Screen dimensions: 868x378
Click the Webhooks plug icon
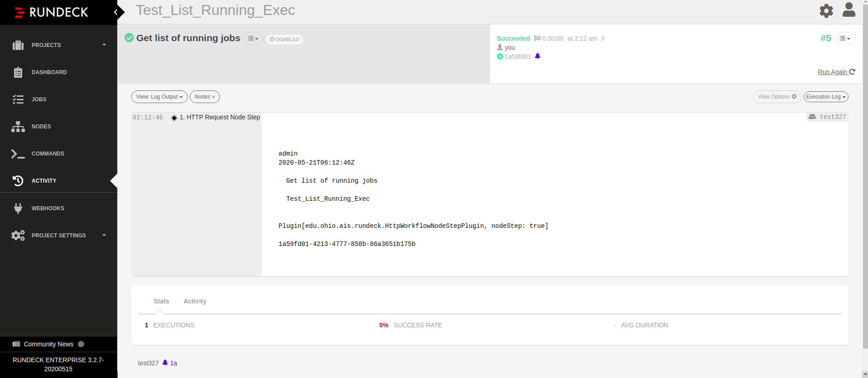(x=18, y=208)
